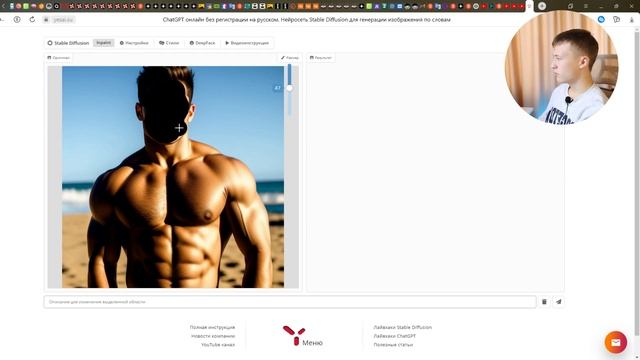
Task: Click the brush size slider handle
Action: click(289, 88)
